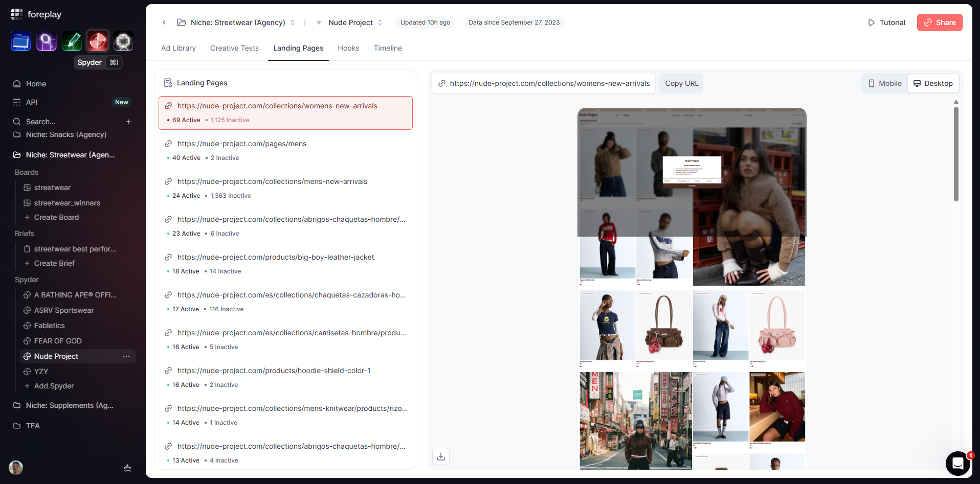Open the streetwear_winners board
980x484 pixels.
pyautogui.click(x=67, y=203)
